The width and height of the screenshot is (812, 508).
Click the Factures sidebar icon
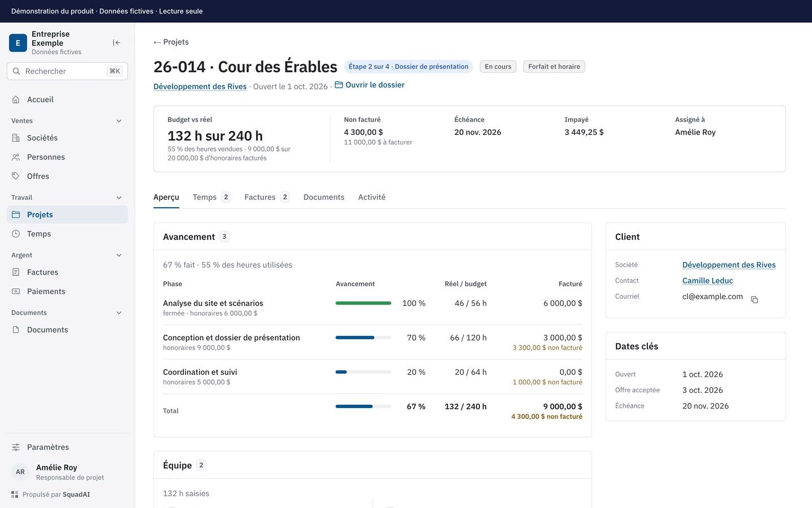click(x=16, y=272)
